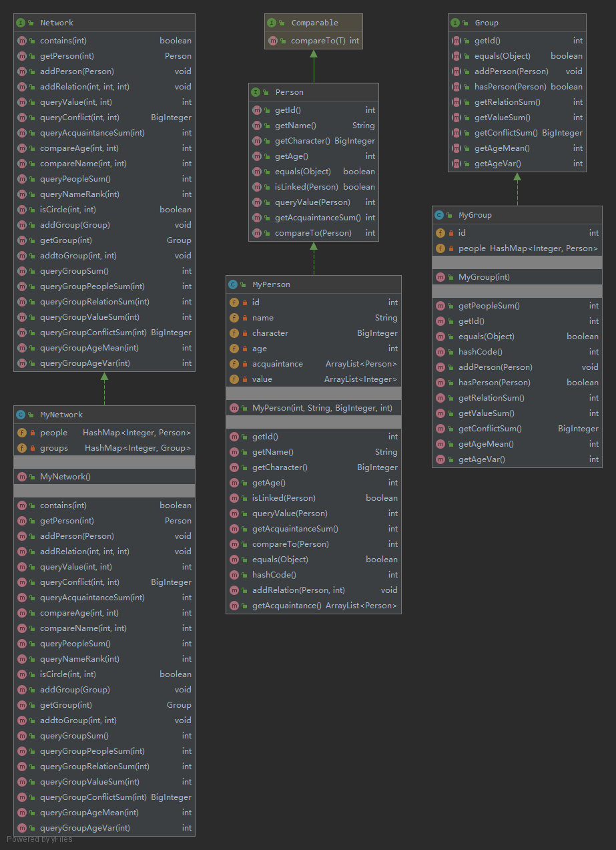
Task: Select the Person interface title
Action: (x=289, y=92)
